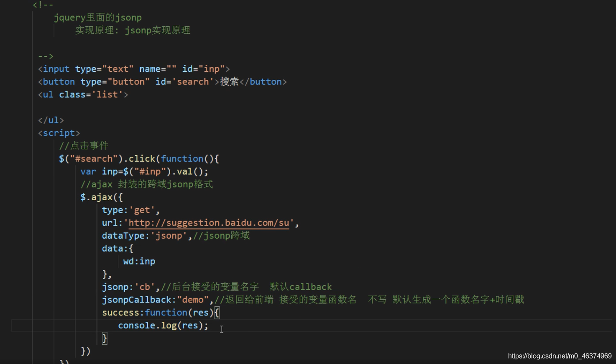Screen dimensions: 616x364
Task: Click the line "jsonp:'cb'," with callback comment
Action: coord(217,287)
